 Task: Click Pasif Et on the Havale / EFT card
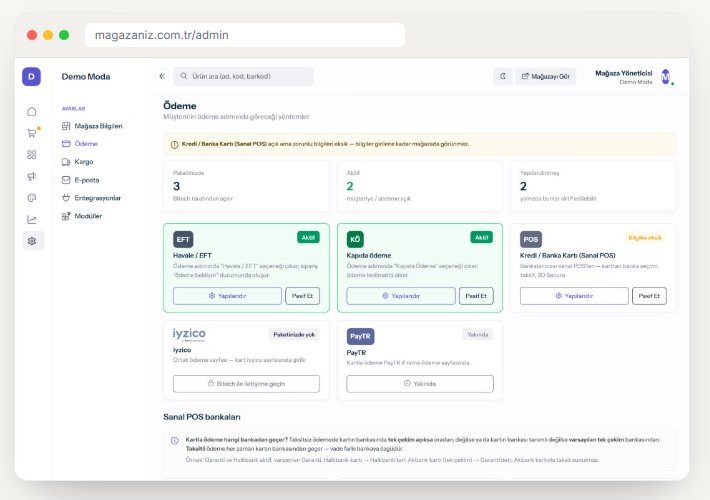(302, 296)
